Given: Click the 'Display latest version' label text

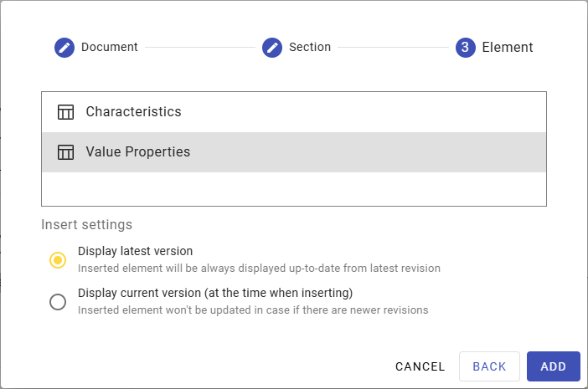Looking at the screenshot, I should click(136, 251).
